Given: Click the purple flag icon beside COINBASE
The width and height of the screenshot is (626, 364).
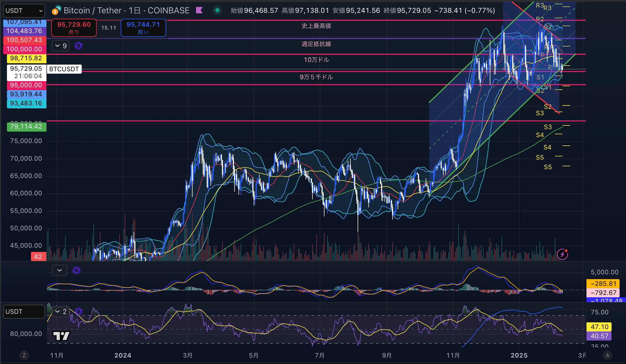Looking at the screenshot, I should tap(199, 10).
